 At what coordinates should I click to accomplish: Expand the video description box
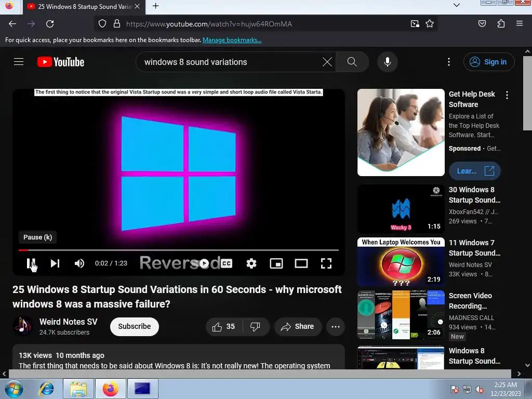pos(179,357)
